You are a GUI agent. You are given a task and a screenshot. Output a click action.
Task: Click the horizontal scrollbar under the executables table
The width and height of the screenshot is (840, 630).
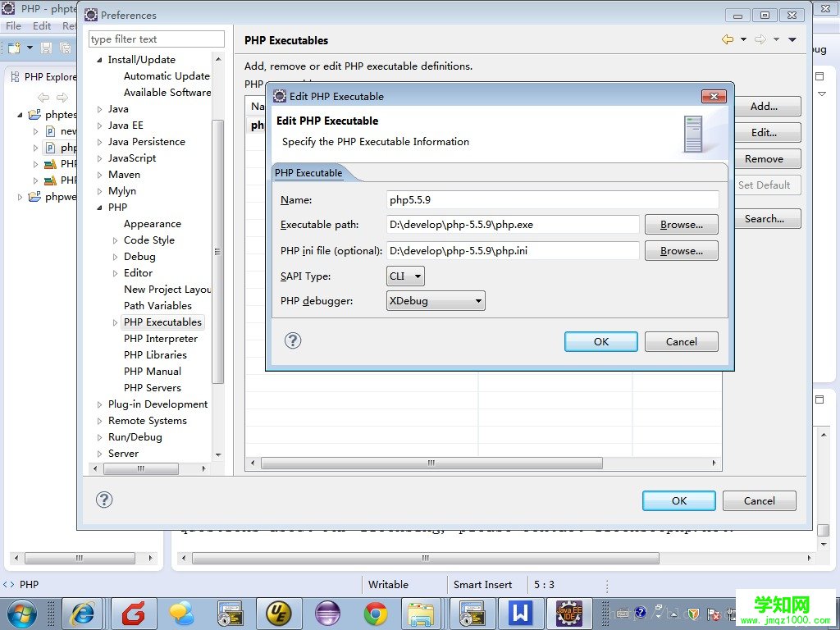(x=431, y=463)
